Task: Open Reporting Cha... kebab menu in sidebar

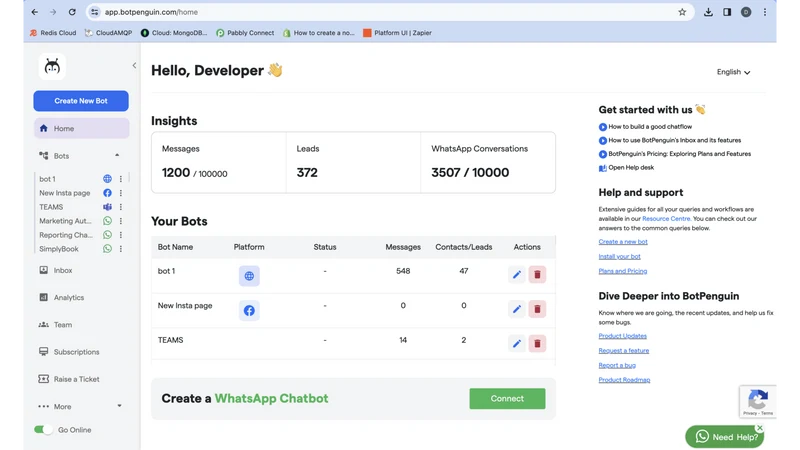Action: click(x=121, y=235)
